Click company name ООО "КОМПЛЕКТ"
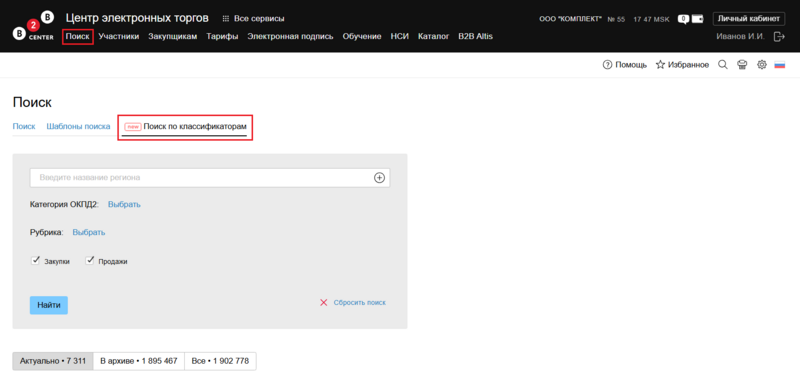 pyautogui.click(x=570, y=19)
